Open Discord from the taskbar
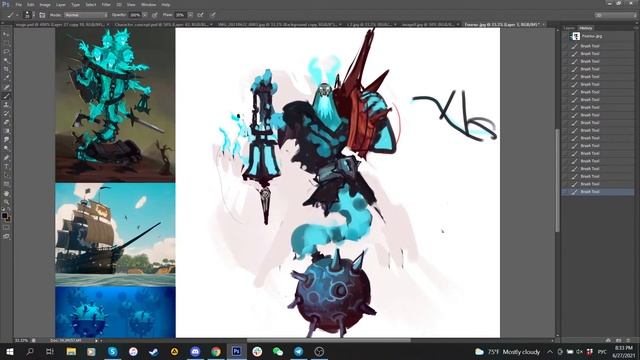Image resolution: width=640 pixels, height=360 pixels. tap(195, 351)
